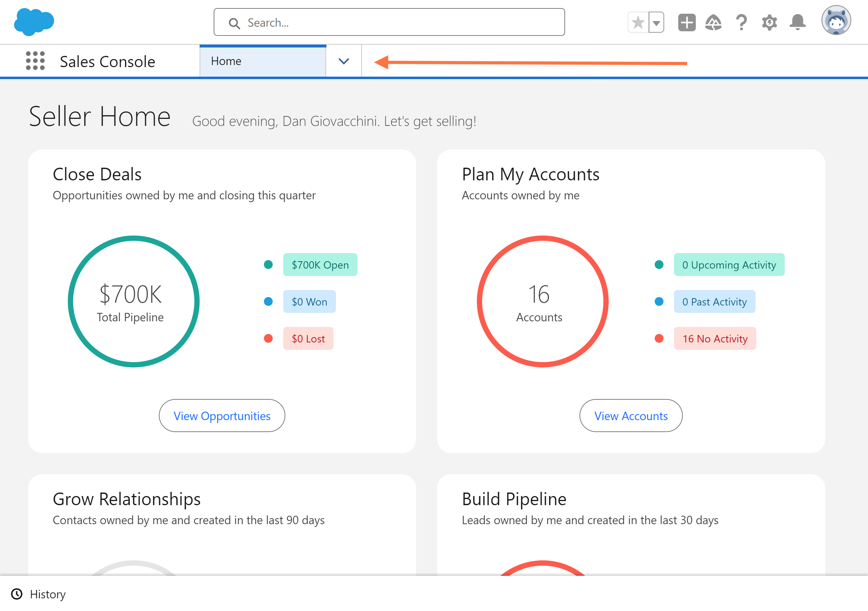The height and width of the screenshot is (611, 868).
Task: Click the green dot beside $700K Open
Action: (268, 265)
